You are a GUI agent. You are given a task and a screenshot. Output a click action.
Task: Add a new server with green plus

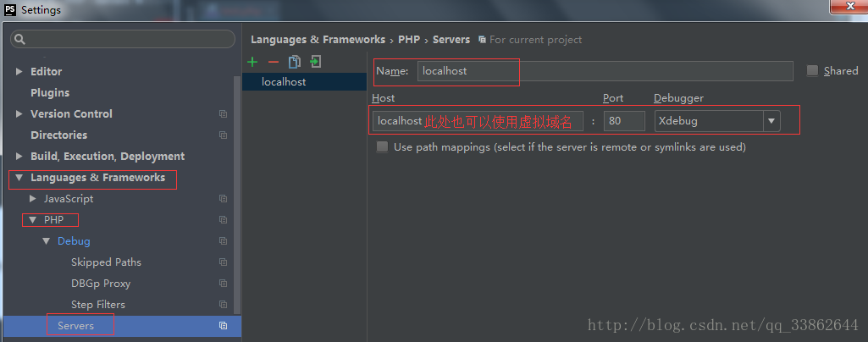pos(252,62)
